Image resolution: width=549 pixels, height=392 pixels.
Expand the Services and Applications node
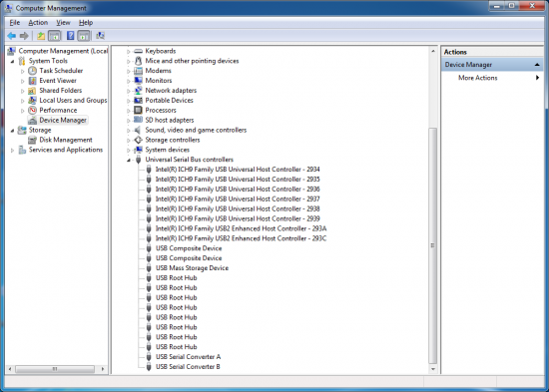click(13, 151)
